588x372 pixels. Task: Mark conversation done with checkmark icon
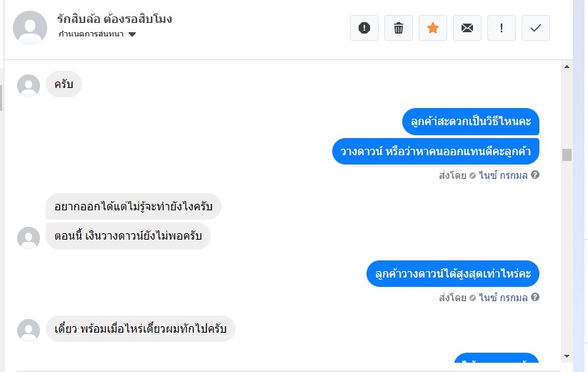[x=536, y=28]
